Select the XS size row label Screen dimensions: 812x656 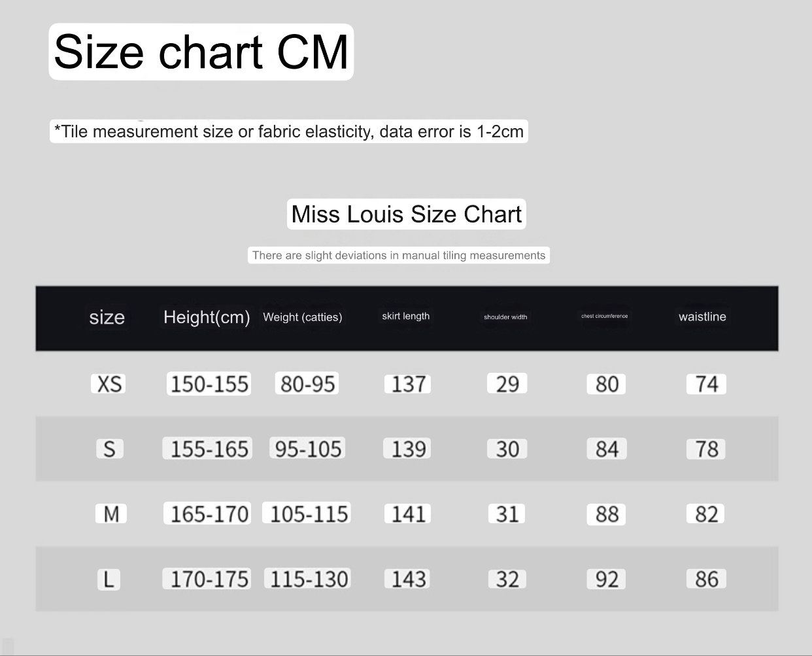pyautogui.click(x=109, y=383)
